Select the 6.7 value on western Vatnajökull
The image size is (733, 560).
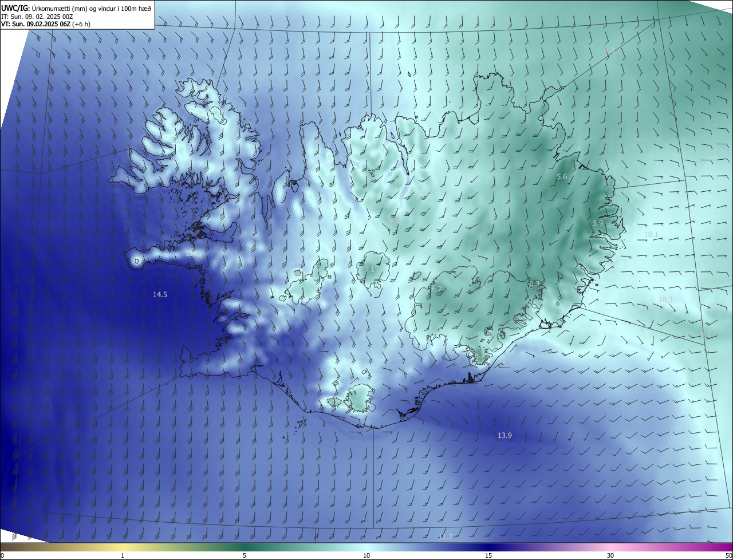pos(437,290)
